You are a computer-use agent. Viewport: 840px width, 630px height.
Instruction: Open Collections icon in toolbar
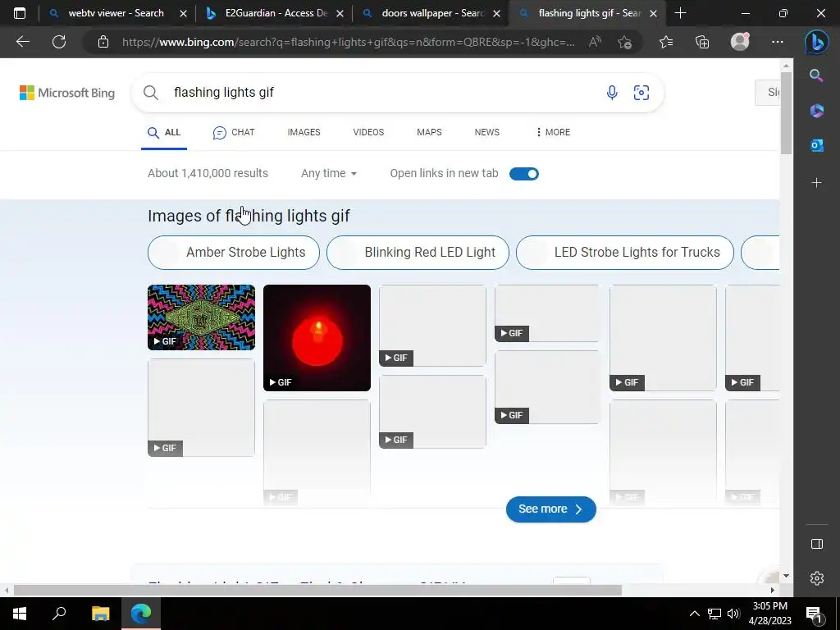[702, 42]
